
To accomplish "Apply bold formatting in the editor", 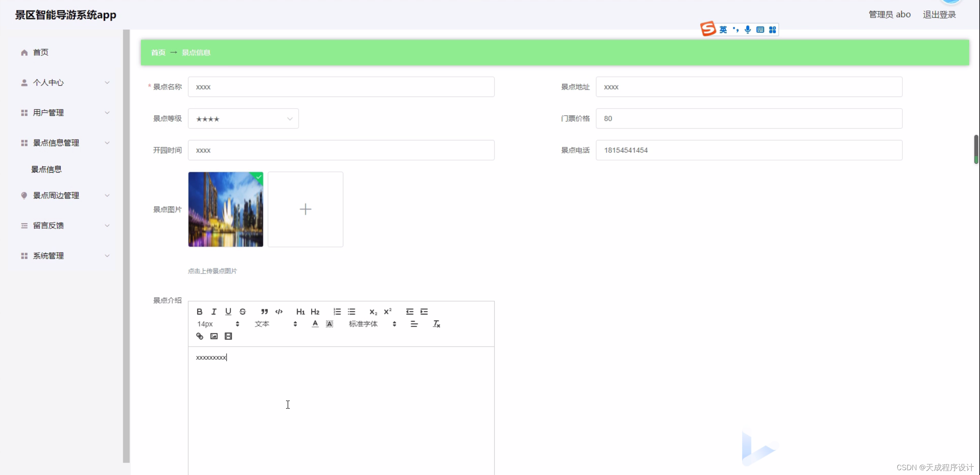I will point(199,311).
